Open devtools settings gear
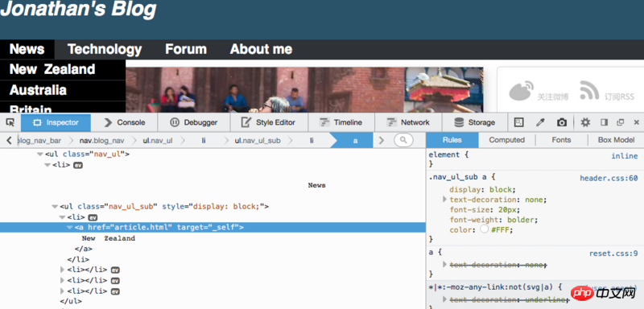Viewport: 644px width, 309px height. (585, 122)
